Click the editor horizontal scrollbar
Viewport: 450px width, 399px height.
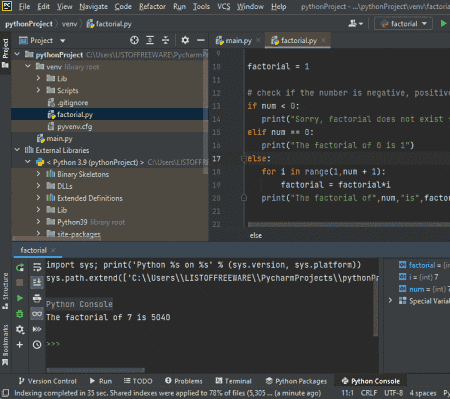pos(349,225)
